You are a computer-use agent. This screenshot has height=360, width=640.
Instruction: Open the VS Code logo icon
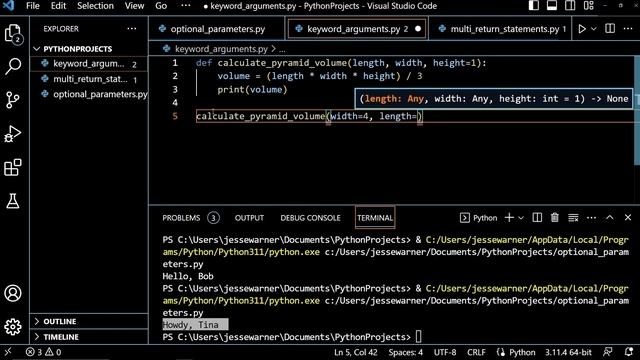8,6
